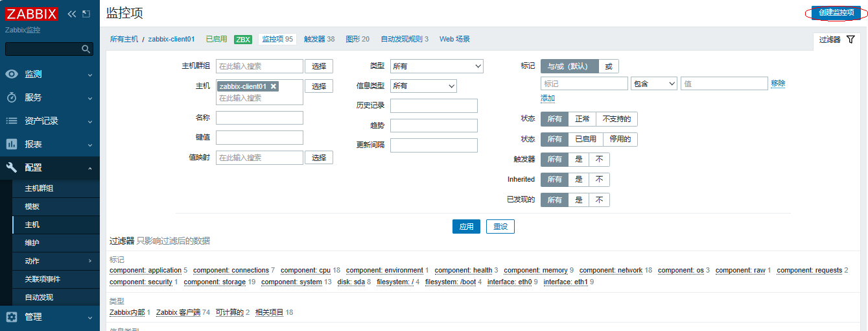The height and width of the screenshot is (331, 868).
Task: Open the 信息类型 dropdown
Action: click(x=424, y=86)
